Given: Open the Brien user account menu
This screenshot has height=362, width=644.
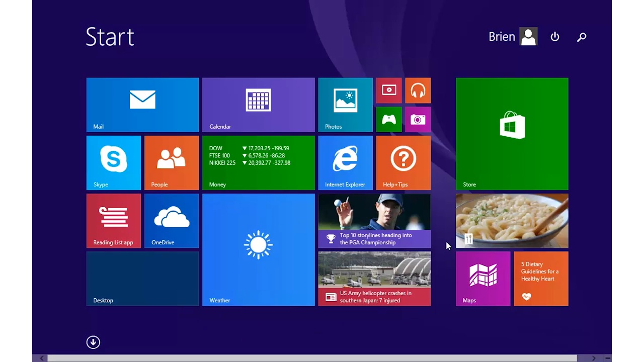Looking at the screenshot, I should point(513,37).
